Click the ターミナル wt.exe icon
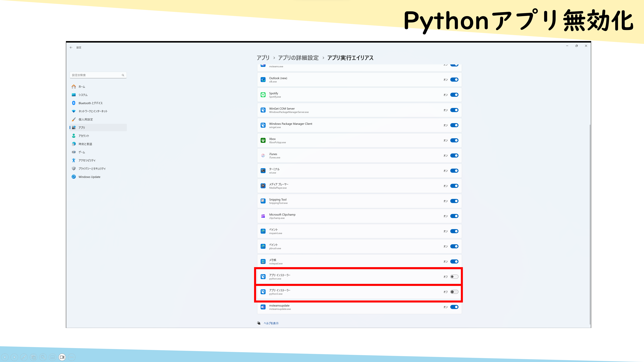 tap(263, 171)
